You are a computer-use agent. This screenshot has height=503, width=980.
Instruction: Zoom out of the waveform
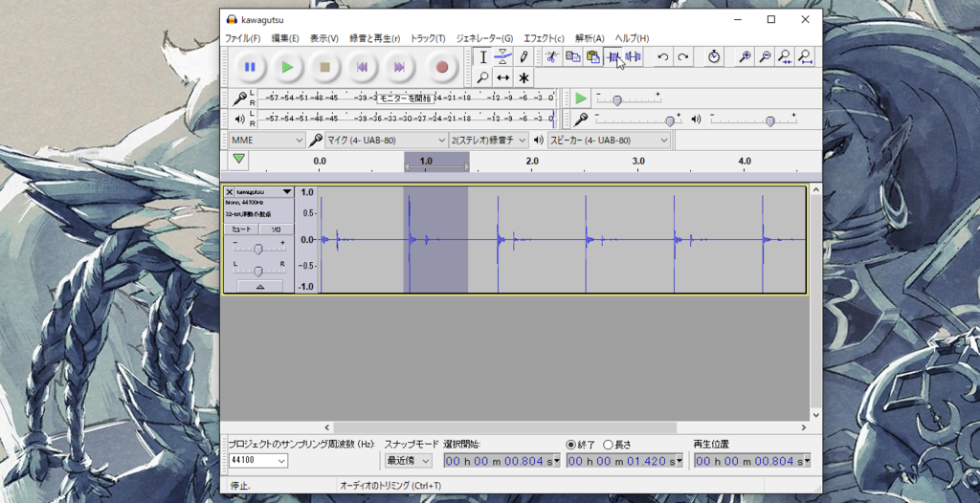765,56
